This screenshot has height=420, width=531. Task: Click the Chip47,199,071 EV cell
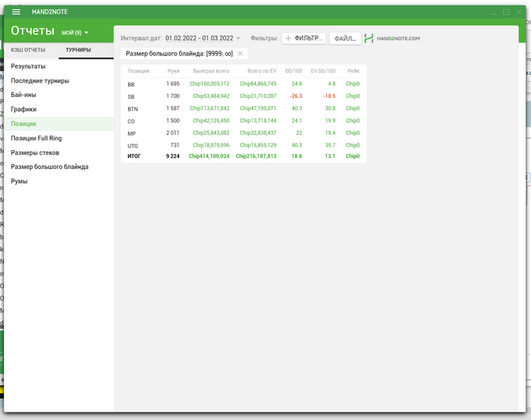(x=258, y=108)
